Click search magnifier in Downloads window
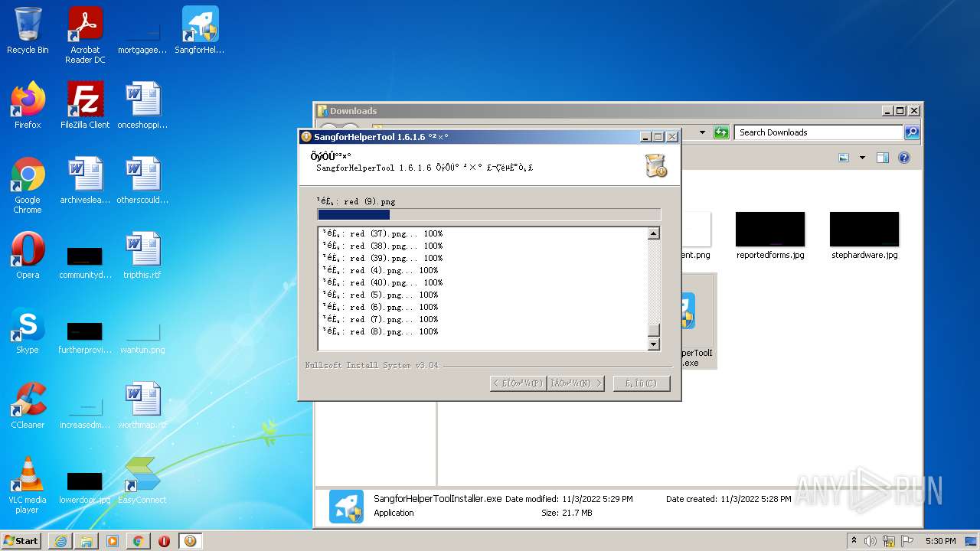 pos(911,132)
